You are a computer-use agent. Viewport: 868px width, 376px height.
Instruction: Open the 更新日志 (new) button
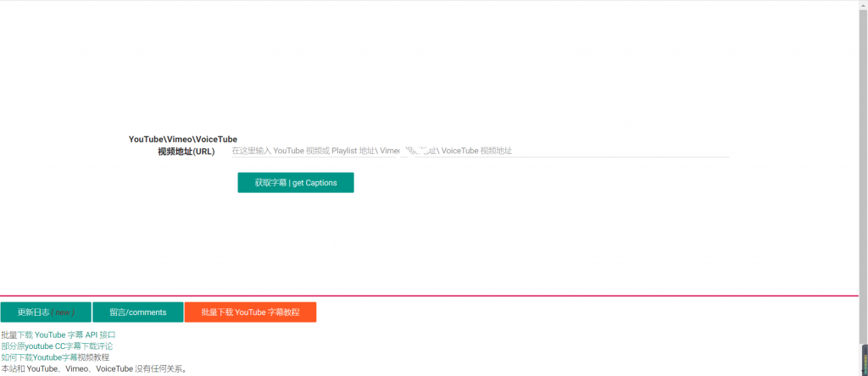click(x=46, y=312)
